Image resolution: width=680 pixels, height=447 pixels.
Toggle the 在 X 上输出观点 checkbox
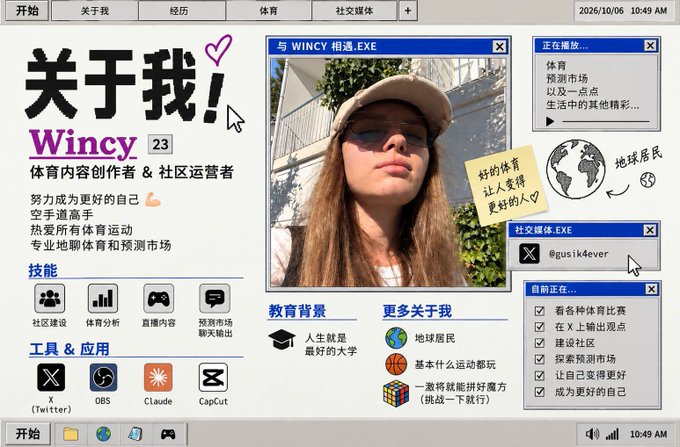tap(539, 326)
